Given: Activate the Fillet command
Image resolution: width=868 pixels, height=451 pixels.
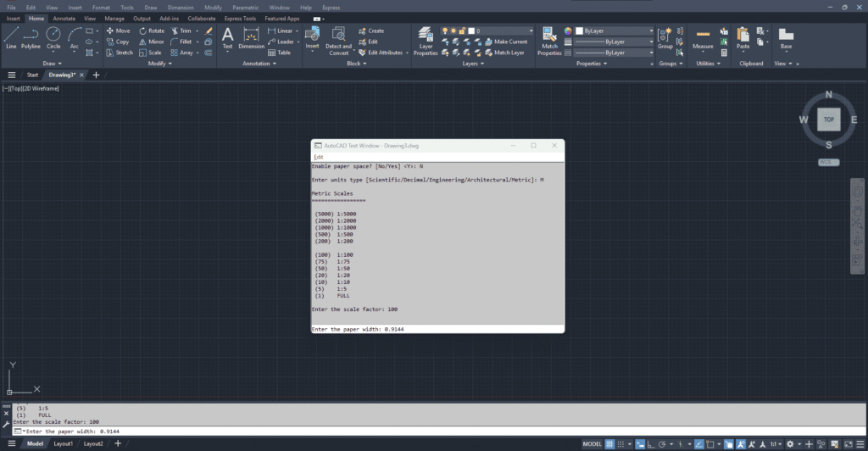Looking at the screenshot, I should (x=181, y=42).
